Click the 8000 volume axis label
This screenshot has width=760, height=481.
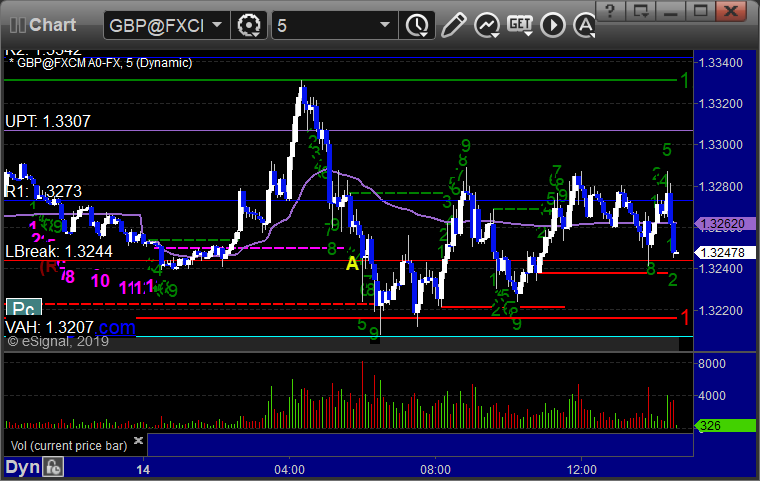click(712, 364)
